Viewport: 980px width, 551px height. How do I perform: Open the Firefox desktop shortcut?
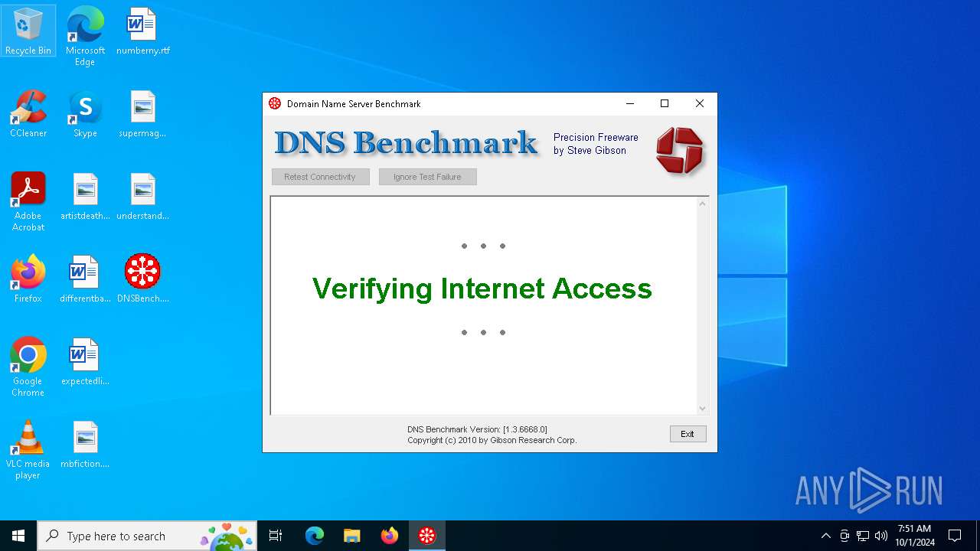tap(28, 279)
